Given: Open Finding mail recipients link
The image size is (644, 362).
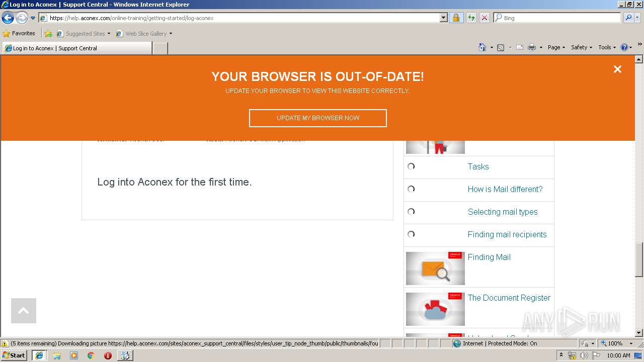Looking at the screenshot, I should (x=507, y=234).
